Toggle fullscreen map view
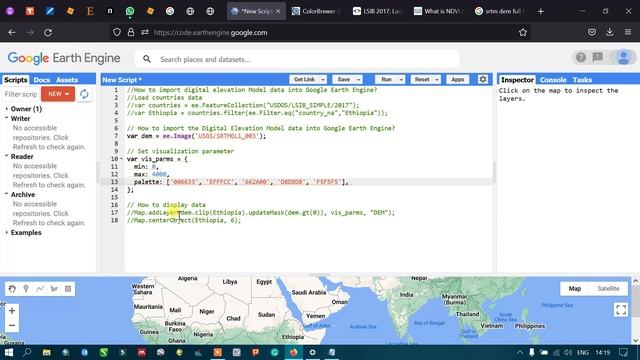The image size is (640, 360). (x=621, y=310)
